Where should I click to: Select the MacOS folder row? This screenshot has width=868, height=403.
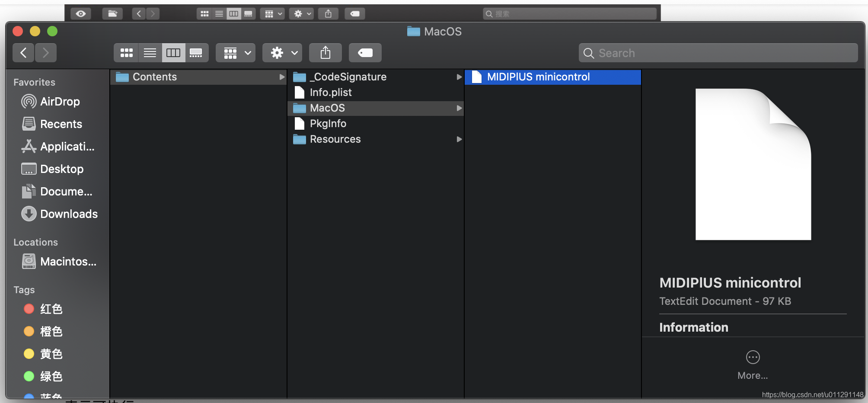click(x=376, y=108)
